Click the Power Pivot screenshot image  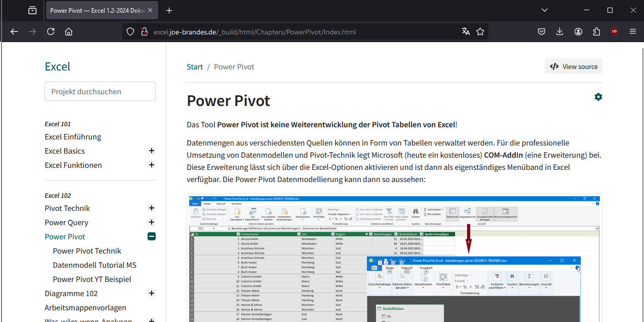394,258
